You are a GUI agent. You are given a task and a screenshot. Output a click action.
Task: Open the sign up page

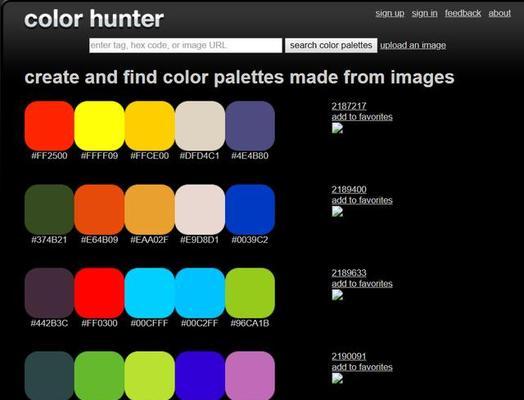click(390, 13)
